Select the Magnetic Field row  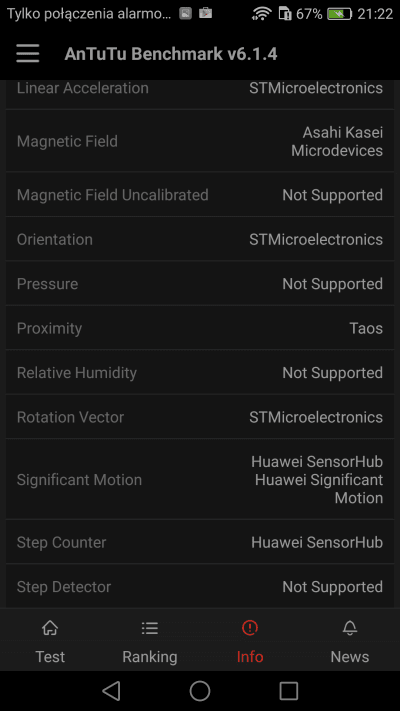(200, 141)
